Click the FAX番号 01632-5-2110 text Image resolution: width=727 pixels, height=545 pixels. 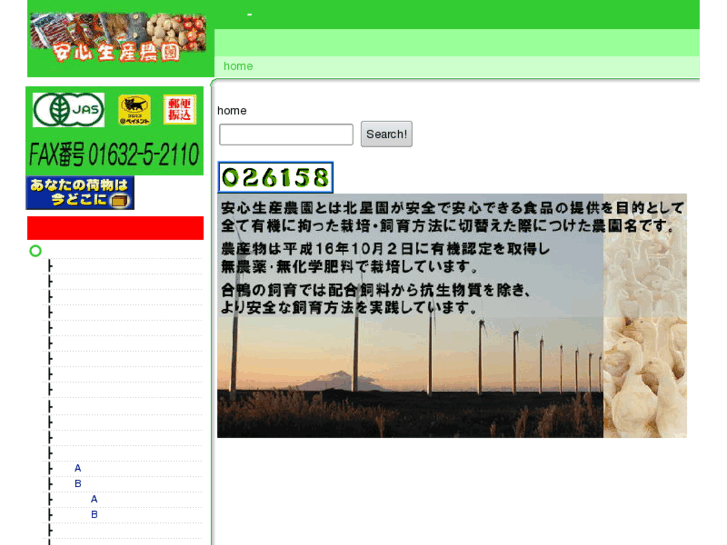114,154
